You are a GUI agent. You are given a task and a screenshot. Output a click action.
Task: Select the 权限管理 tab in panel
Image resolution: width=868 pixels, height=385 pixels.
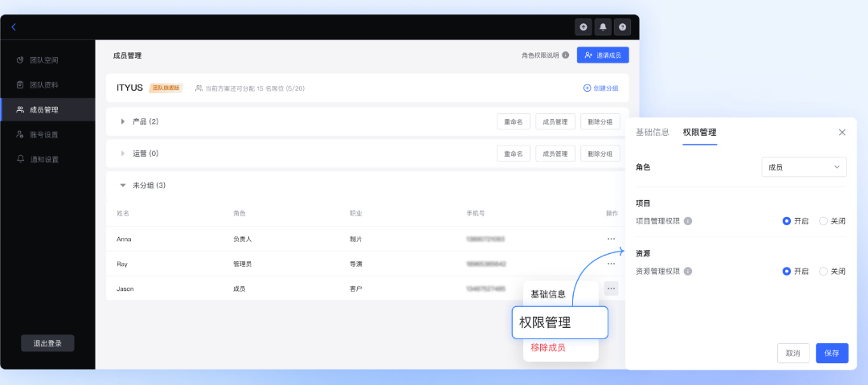point(700,133)
